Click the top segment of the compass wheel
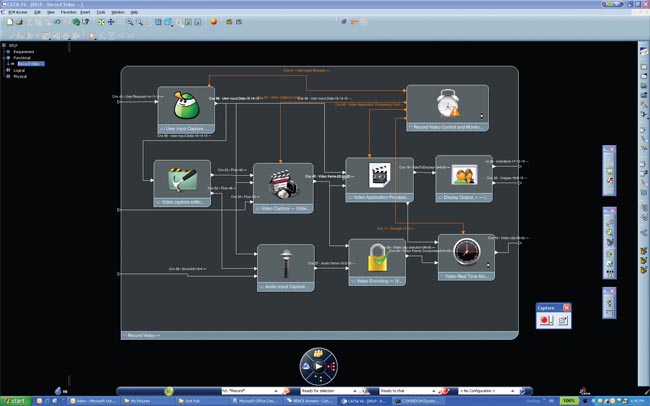The height and width of the screenshot is (406, 650). (318, 353)
